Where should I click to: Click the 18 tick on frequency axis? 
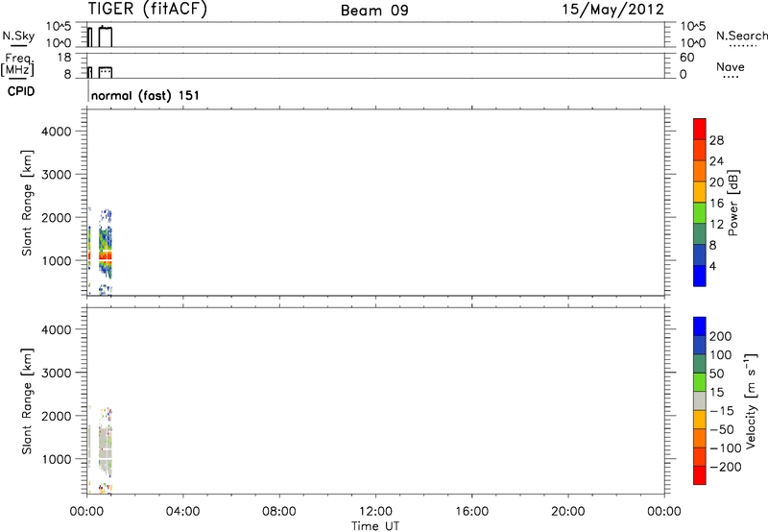click(64, 58)
